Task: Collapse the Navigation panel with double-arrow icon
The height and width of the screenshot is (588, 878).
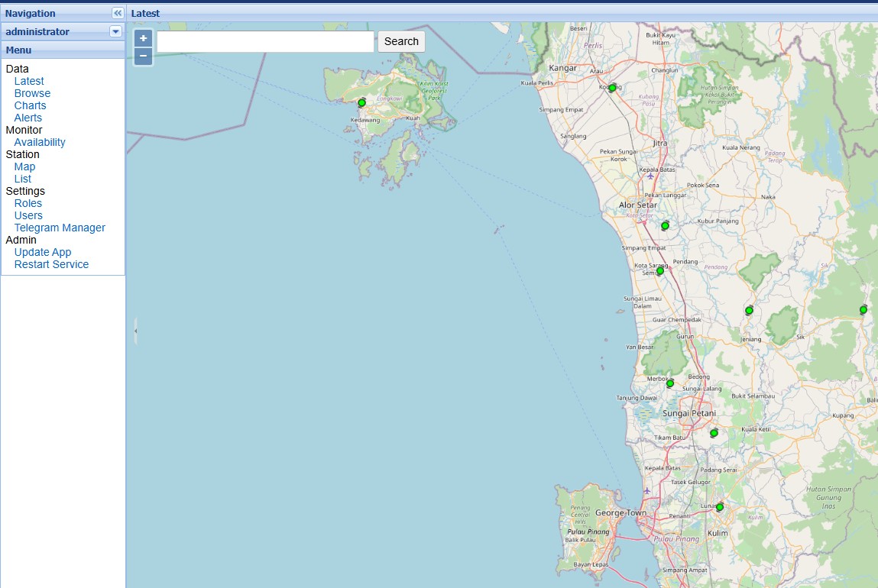Action: pos(117,13)
